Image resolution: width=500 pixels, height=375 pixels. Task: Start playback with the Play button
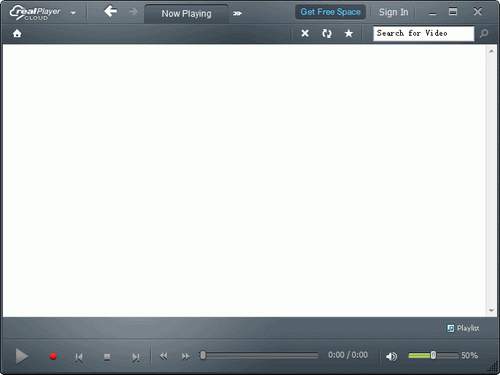click(22, 356)
